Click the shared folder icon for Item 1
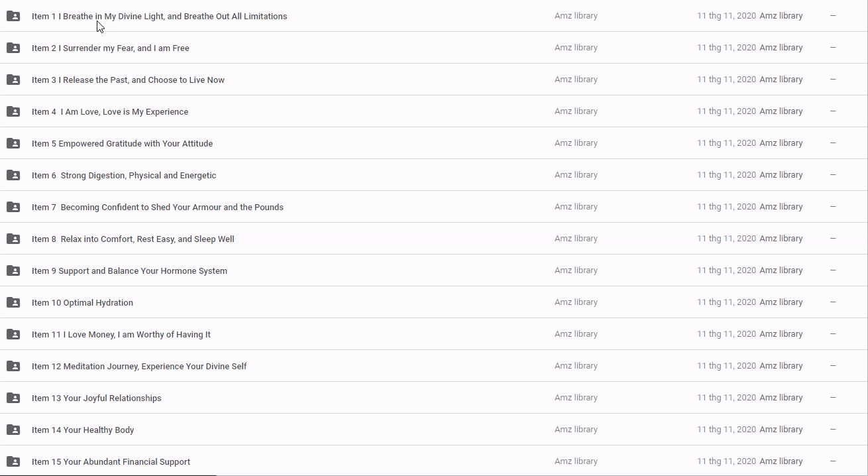This screenshot has width=868, height=476. click(13, 16)
